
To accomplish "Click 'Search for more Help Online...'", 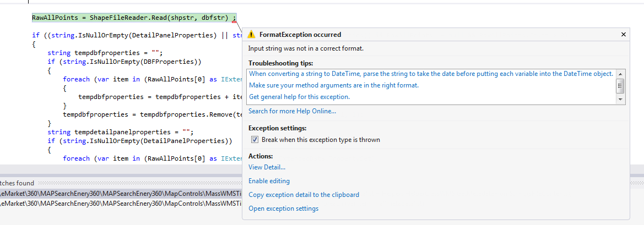I will [292, 111].
